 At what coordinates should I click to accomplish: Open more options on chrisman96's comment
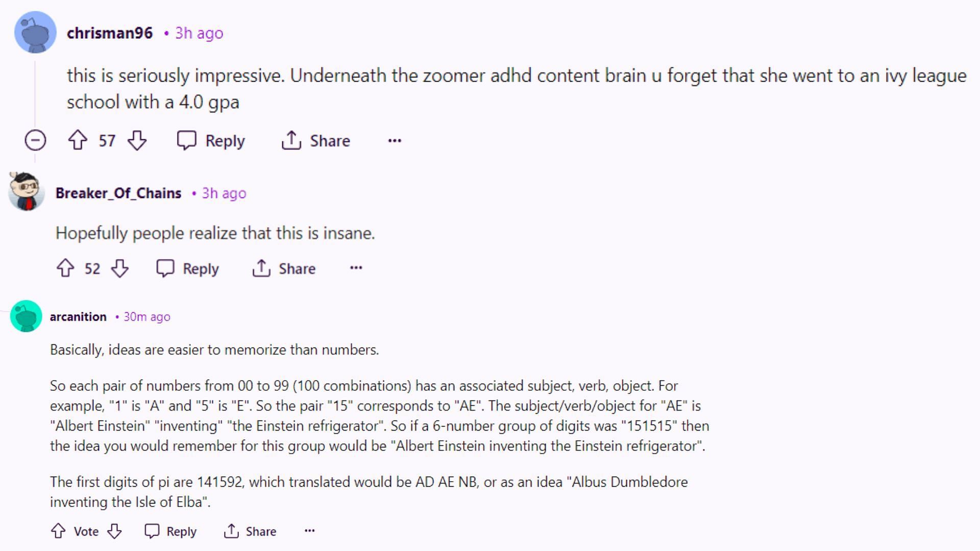click(395, 140)
